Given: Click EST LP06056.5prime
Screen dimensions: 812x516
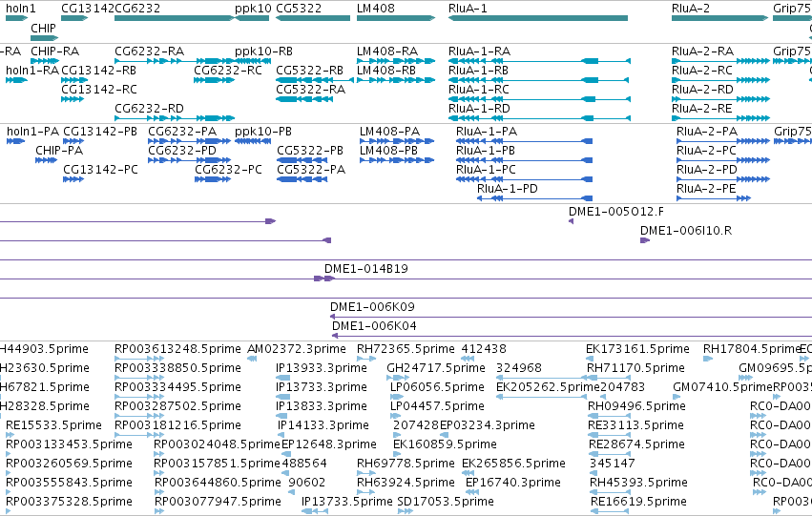Looking at the screenshot, I should pos(397,397).
